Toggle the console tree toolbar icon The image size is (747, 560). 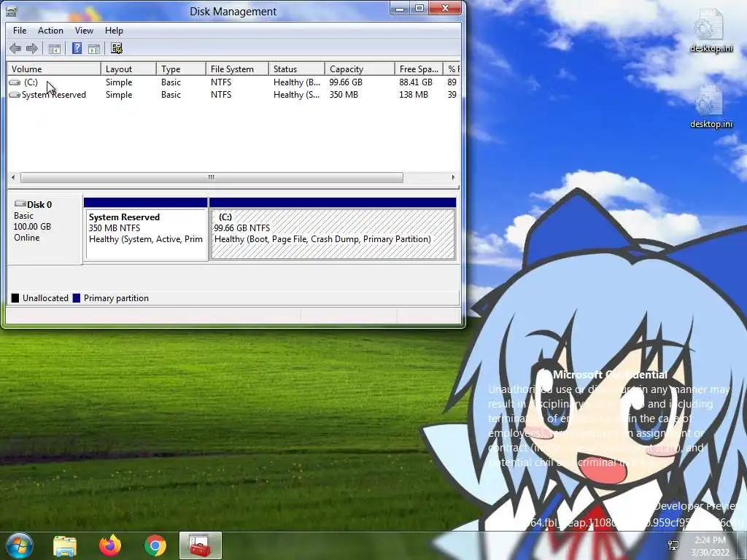pyautogui.click(x=54, y=49)
